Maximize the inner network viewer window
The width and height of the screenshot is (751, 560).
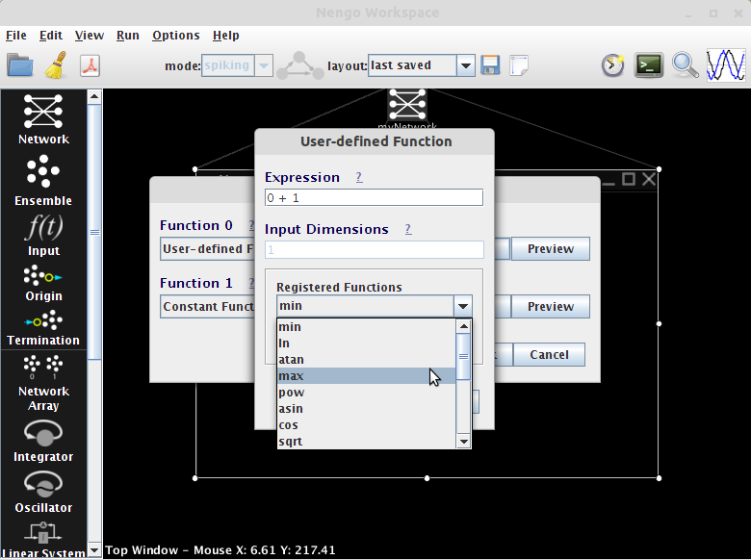pyautogui.click(x=629, y=179)
